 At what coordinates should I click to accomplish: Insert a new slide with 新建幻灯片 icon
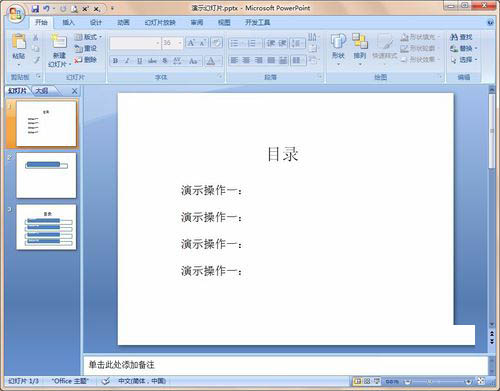59,42
